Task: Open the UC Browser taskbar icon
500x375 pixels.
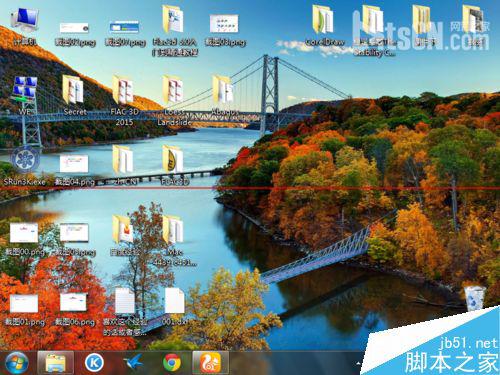Action: [211, 363]
